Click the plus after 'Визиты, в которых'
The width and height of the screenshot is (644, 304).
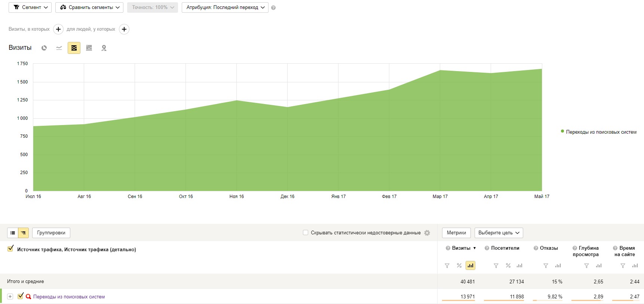pyautogui.click(x=58, y=29)
